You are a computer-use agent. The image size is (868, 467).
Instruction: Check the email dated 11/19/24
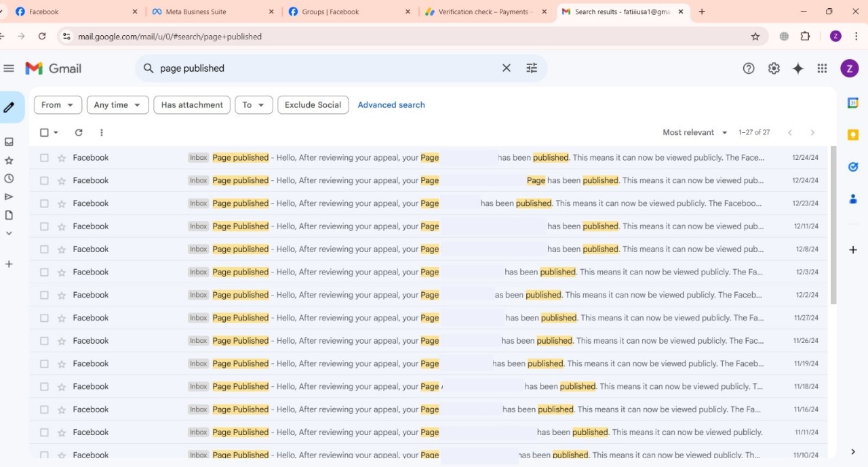coord(44,364)
